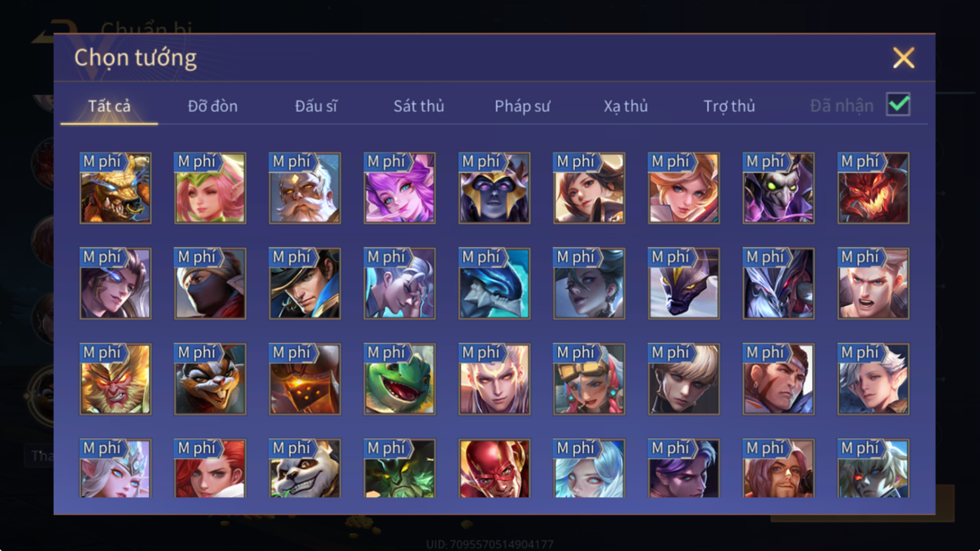
Task: Open the Sát thủ tab
Action: 419,106
